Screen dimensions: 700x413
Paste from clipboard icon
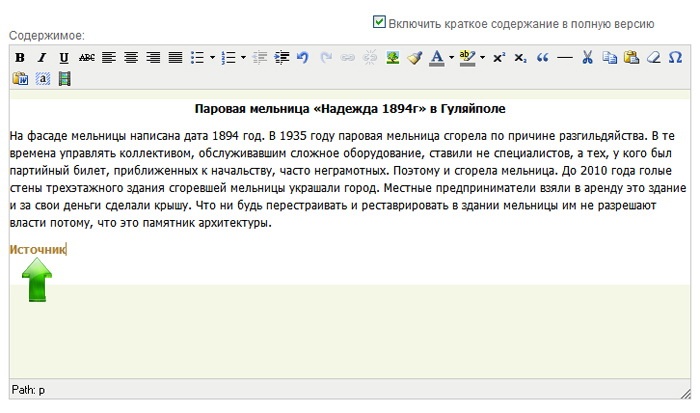click(x=631, y=58)
